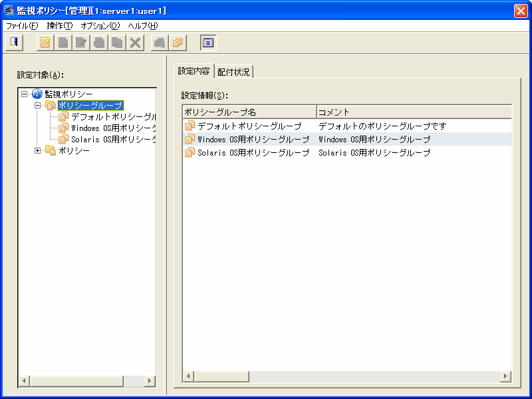Click the tree panel horizontal scrollbar thumb
The height and width of the screenshot is (399, 532).
(x=76, y=380)
